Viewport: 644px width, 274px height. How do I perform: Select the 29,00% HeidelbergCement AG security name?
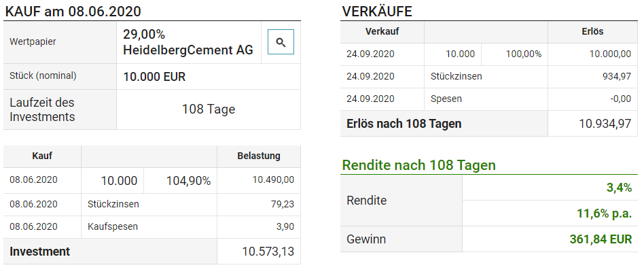(x=188, y=42)
